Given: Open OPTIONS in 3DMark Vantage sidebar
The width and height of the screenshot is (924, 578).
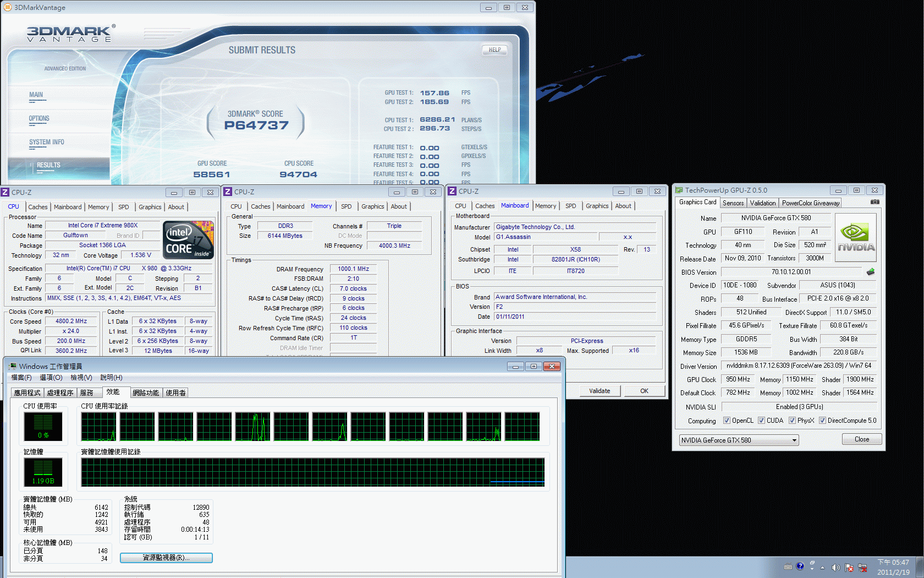Looking at the screenshot, I should 39,119.
